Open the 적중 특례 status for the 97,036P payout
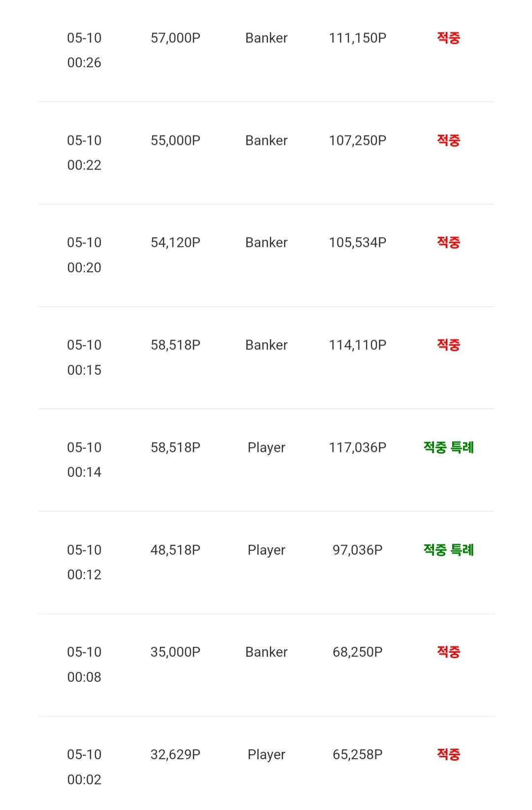 pyautogui.click(x=448, y=550)
